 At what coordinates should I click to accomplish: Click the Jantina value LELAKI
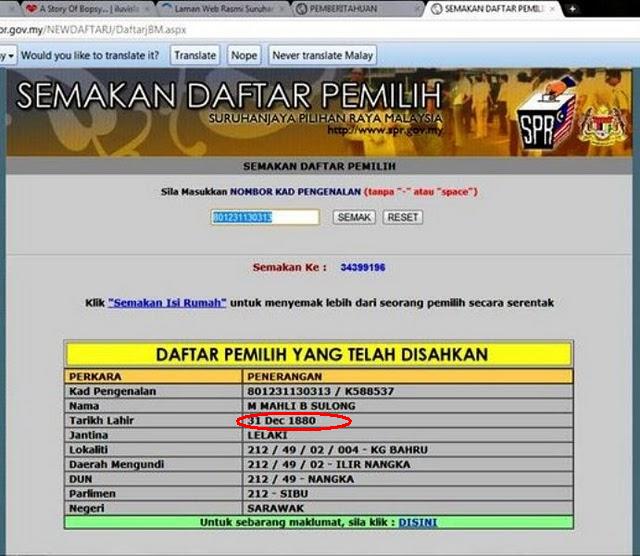[267, 435]
